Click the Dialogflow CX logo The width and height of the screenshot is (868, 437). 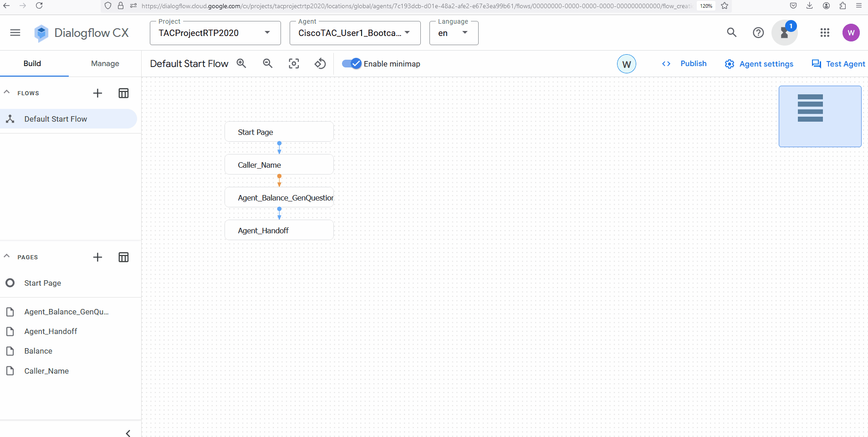coord(82,33)
